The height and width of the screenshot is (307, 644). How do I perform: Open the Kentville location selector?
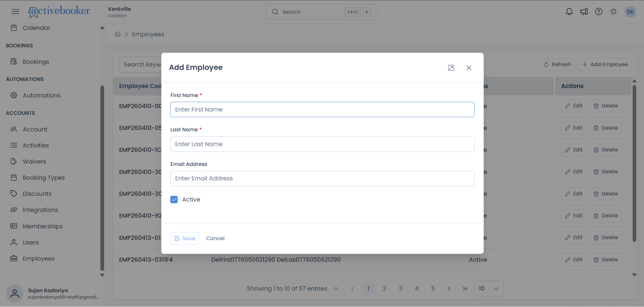pyautogui.click(x=120, y=12)
